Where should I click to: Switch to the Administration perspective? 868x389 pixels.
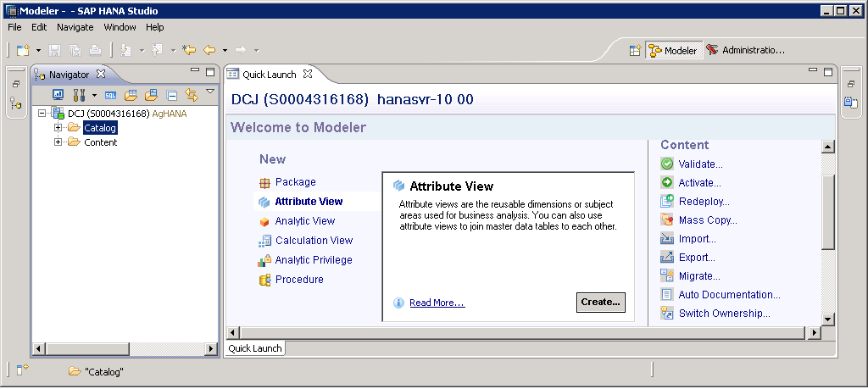pyautogui.click(x=745, y=51)
